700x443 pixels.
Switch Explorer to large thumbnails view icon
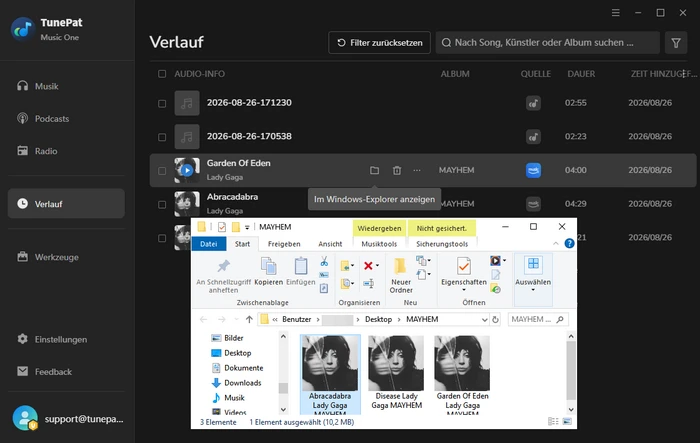coord(567,422)
